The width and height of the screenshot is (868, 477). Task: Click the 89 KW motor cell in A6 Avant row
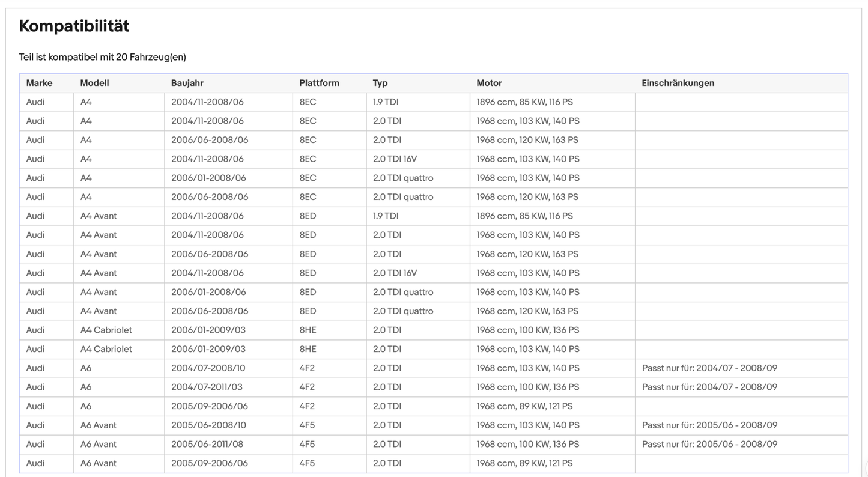[x=524, y=464]
